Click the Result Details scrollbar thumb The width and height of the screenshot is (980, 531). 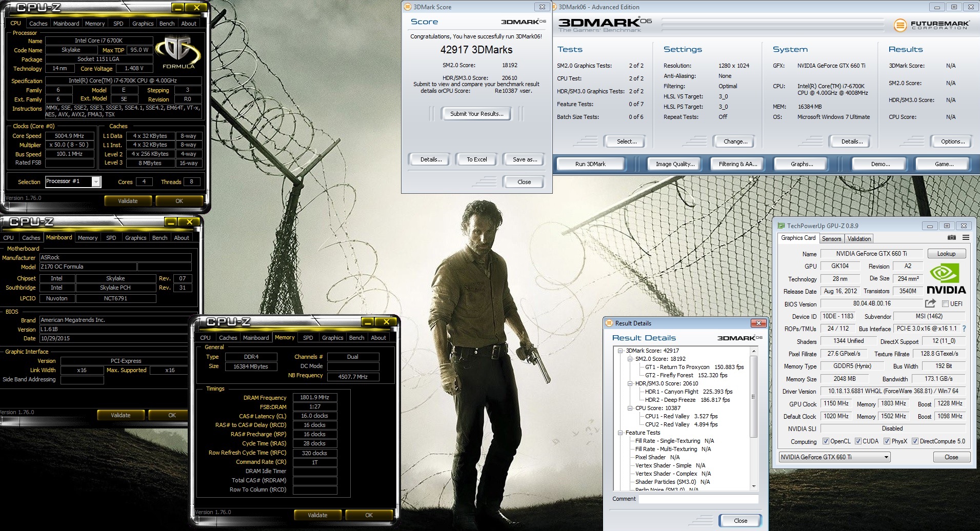coord(753,397)
